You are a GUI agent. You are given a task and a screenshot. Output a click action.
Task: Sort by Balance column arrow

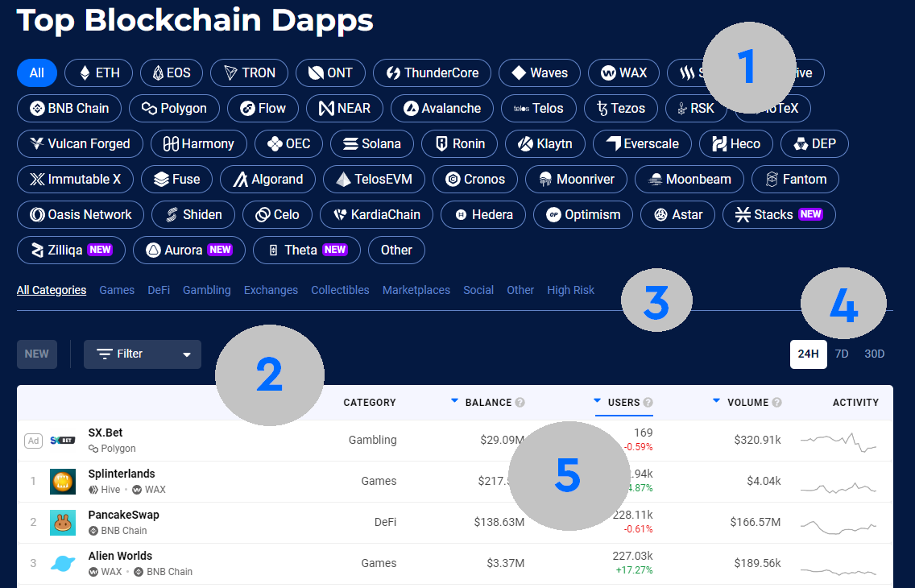[454, 400]
